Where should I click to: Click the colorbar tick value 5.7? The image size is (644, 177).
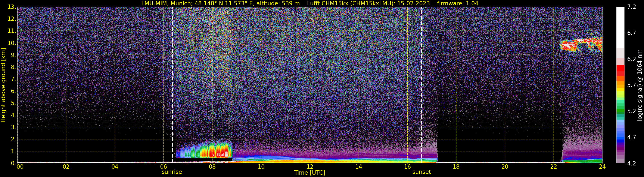pos(632,85)
